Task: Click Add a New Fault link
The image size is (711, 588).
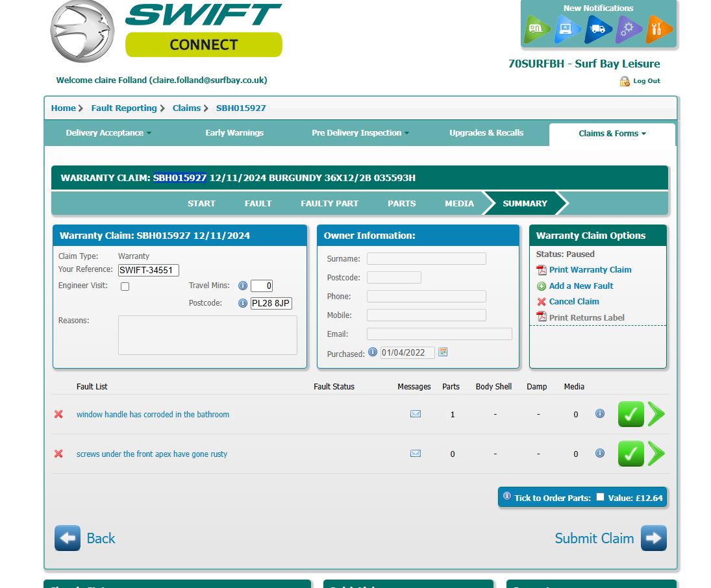Action: (x=581, y=286)
